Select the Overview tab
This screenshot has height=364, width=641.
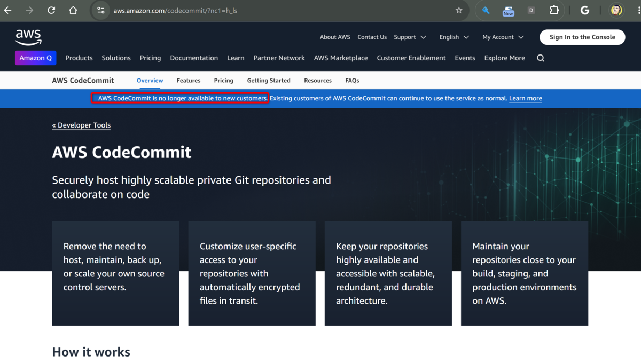point(150,81)
